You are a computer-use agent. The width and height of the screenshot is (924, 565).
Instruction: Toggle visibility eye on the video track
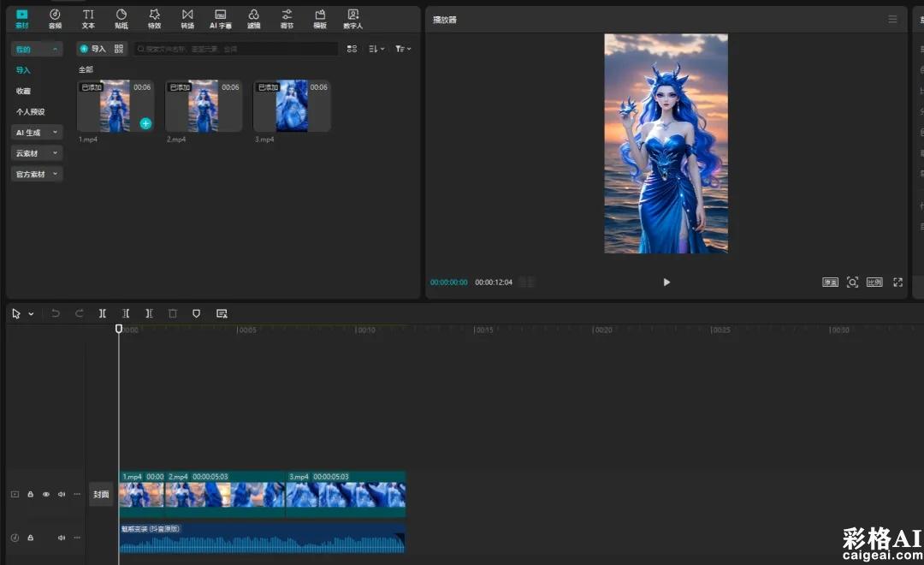[x=46, y=495]
